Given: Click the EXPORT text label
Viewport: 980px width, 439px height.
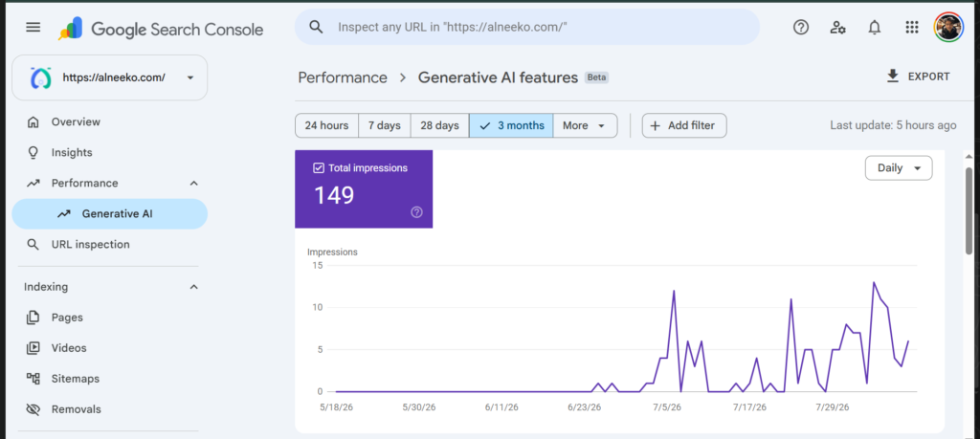Looking at the screenshot, I should tap(928, 77).
